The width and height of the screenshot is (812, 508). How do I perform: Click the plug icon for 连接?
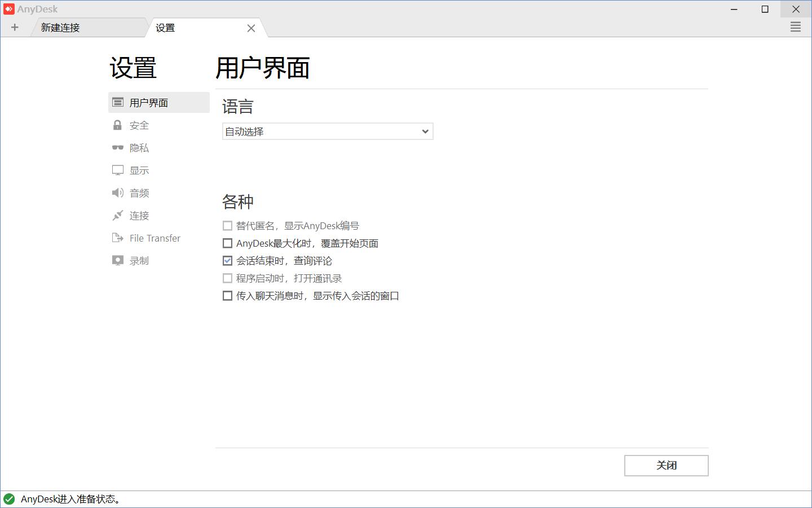[117, 215]
